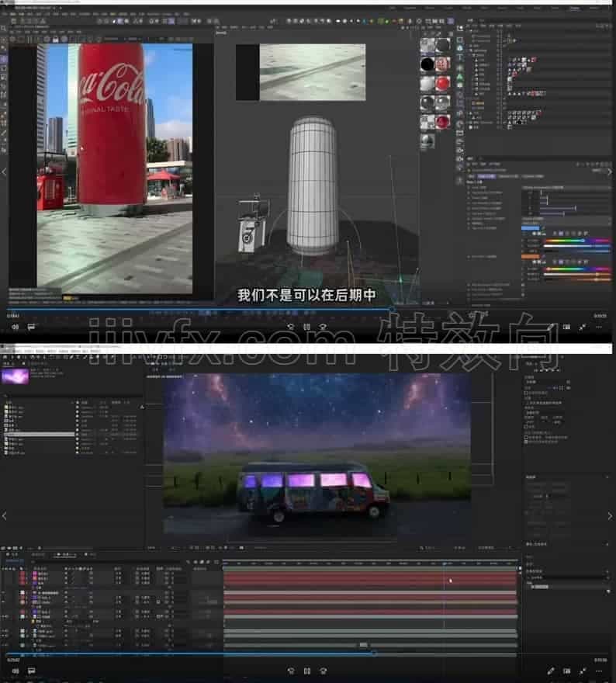The height and width of the screenshot is (683, 616).
Task: Select the orange-highlighted row in object manager
Action: tap(478, 103)
